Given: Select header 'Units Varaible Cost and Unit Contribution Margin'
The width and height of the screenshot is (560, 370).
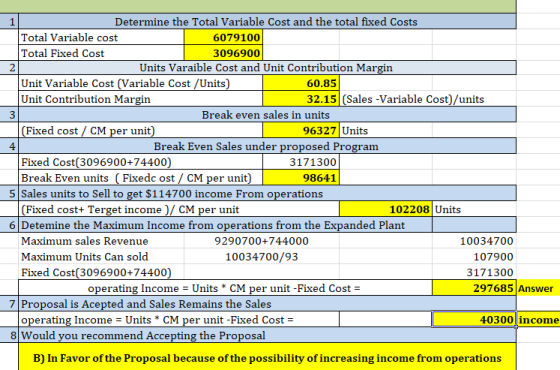Looking at the screenshot, I should (x=267, y=68).
